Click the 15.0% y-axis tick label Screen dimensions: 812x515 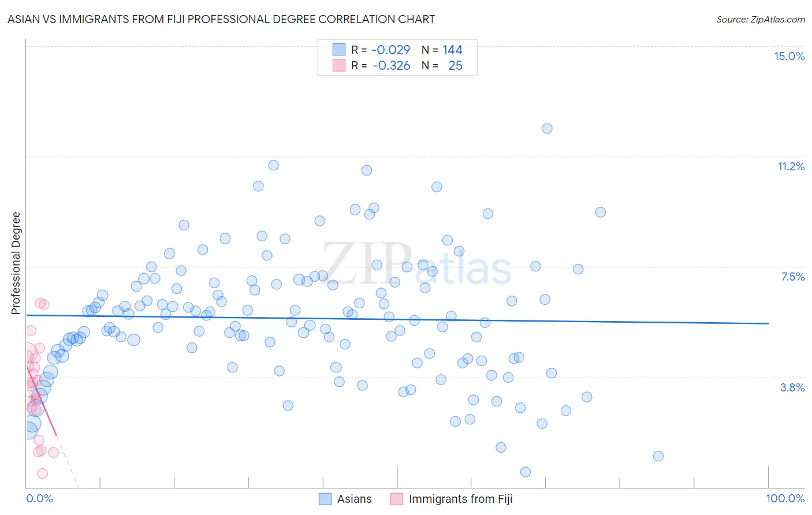click(x=789, y=56)
